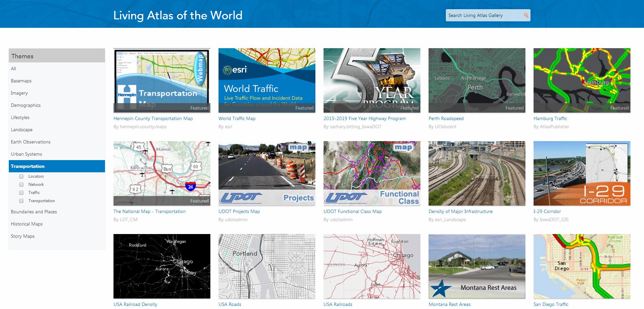Choose the Earth Observations theme
The height and width of the screenshot is (309, 644).
tap(57, 142)
